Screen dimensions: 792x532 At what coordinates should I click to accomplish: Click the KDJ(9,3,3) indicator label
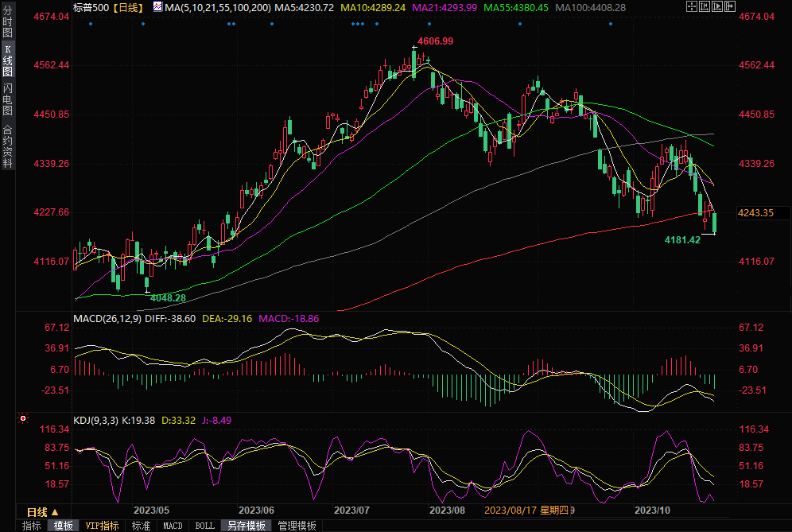(94, 419)
